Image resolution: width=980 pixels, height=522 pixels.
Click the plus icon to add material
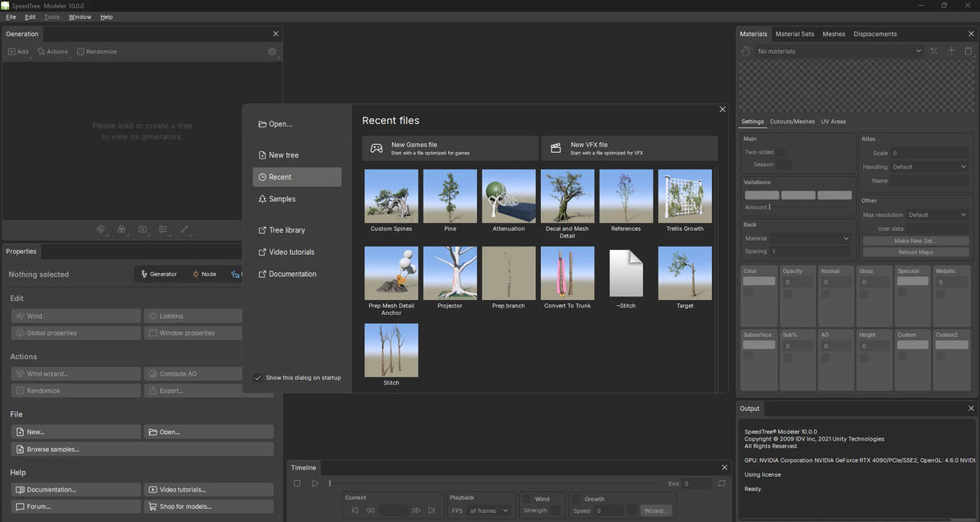[x=951, y=51]
